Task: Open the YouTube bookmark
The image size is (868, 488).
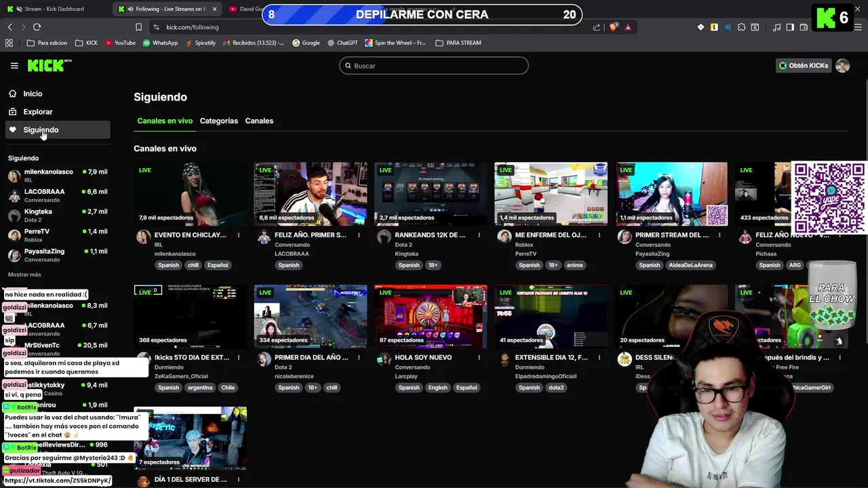Action: (119, 43)
